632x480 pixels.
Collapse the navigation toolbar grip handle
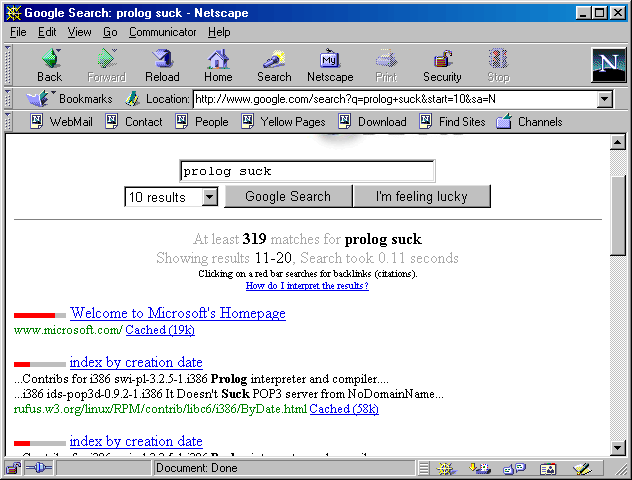pyautogui.click(x=8, y=65)
